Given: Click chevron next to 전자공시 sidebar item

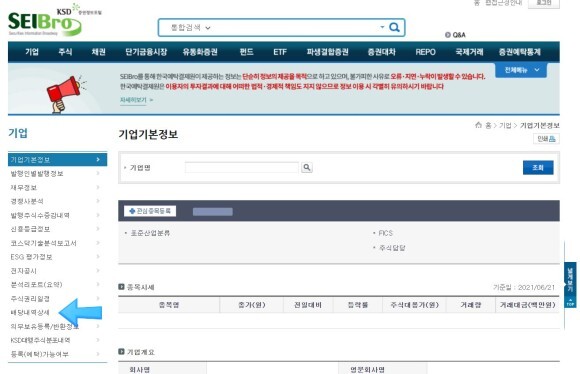Looking at the screenshot, I should 98,270.
